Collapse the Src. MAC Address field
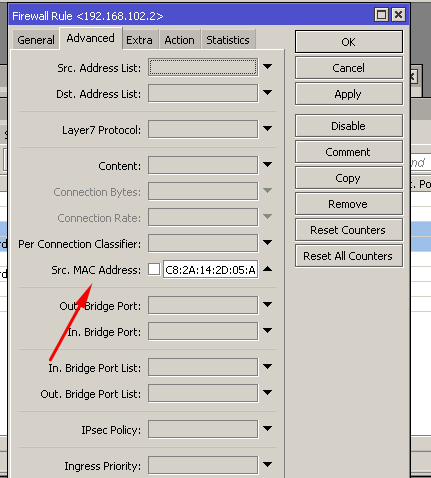 [267, 269]
